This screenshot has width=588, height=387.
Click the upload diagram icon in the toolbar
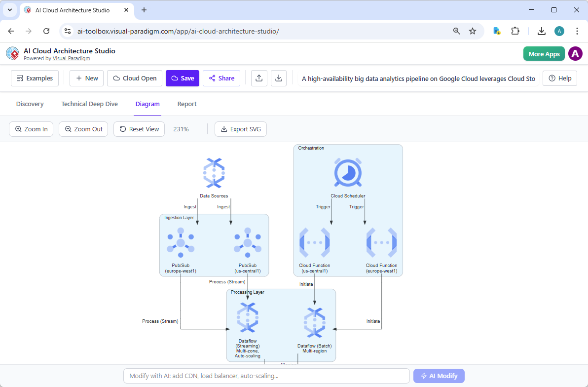pos(259,78)
